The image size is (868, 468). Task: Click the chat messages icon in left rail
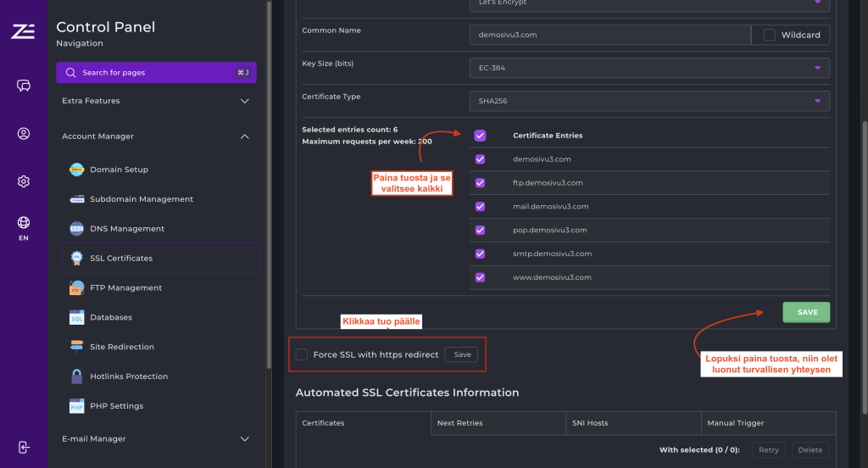tap(24, 86)
